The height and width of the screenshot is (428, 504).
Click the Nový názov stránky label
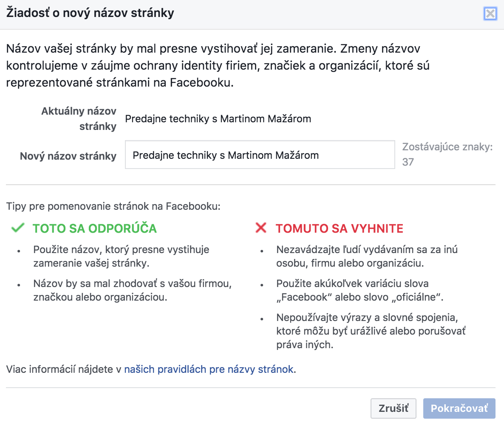pyautogui.click(x=68, y=156)
